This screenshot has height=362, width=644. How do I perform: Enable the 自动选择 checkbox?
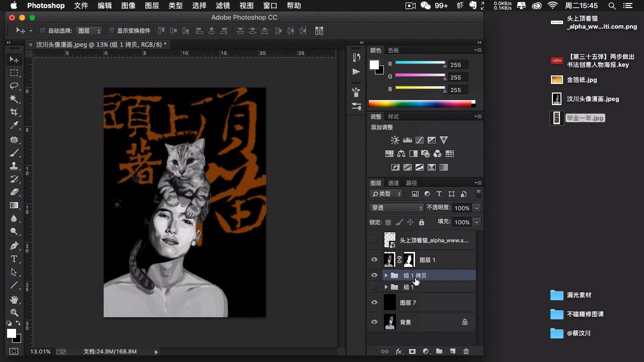click(x=43, y=31)
